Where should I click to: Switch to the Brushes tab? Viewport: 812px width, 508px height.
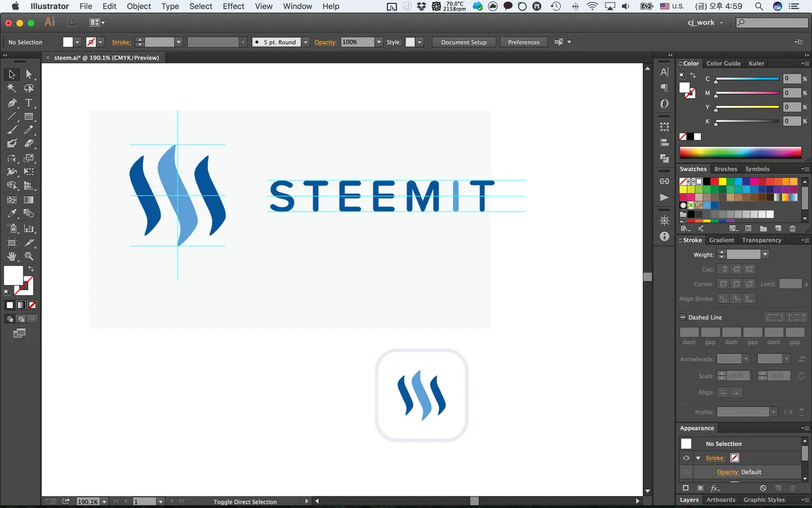click(x=726, y=169)
